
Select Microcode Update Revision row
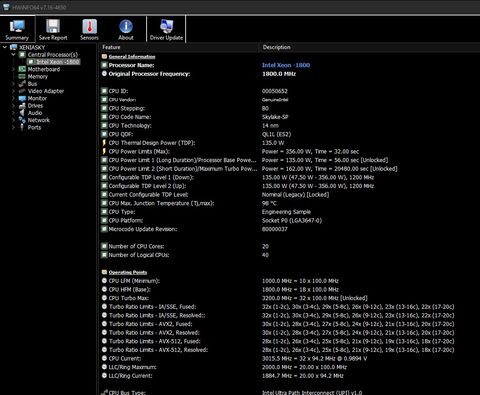pos(289,229)
